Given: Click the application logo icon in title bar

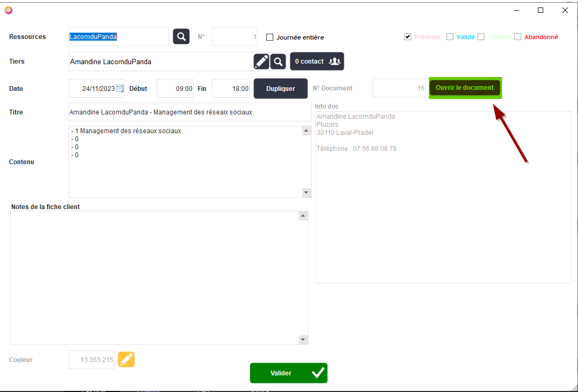Looking at the screenshot, I should pyautogui.click(x=8, y=10).
